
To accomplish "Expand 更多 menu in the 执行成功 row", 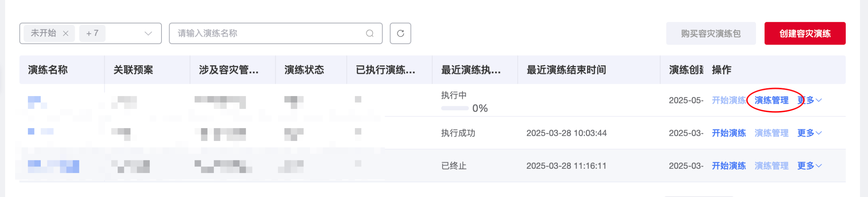I will point(810,133).
